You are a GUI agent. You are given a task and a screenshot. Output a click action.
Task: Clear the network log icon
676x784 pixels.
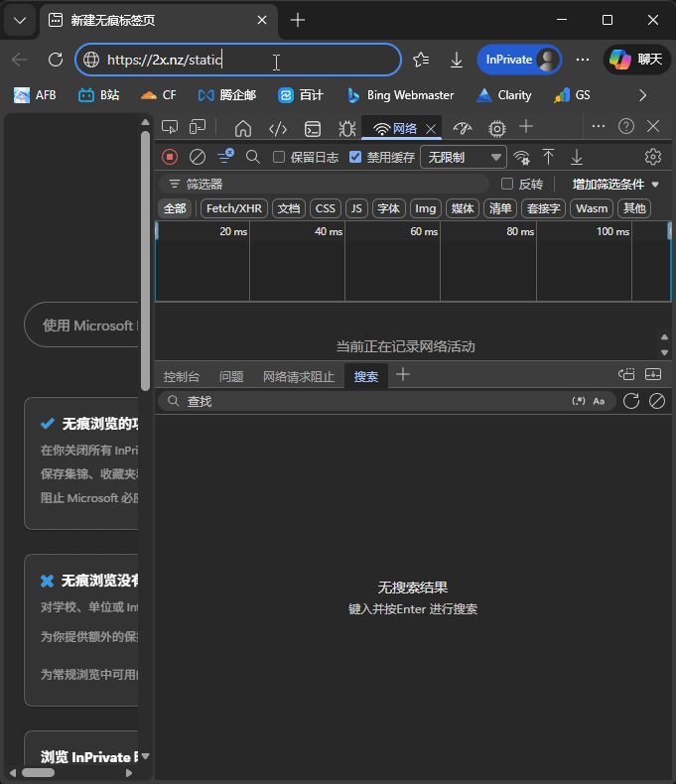(198, 157)
